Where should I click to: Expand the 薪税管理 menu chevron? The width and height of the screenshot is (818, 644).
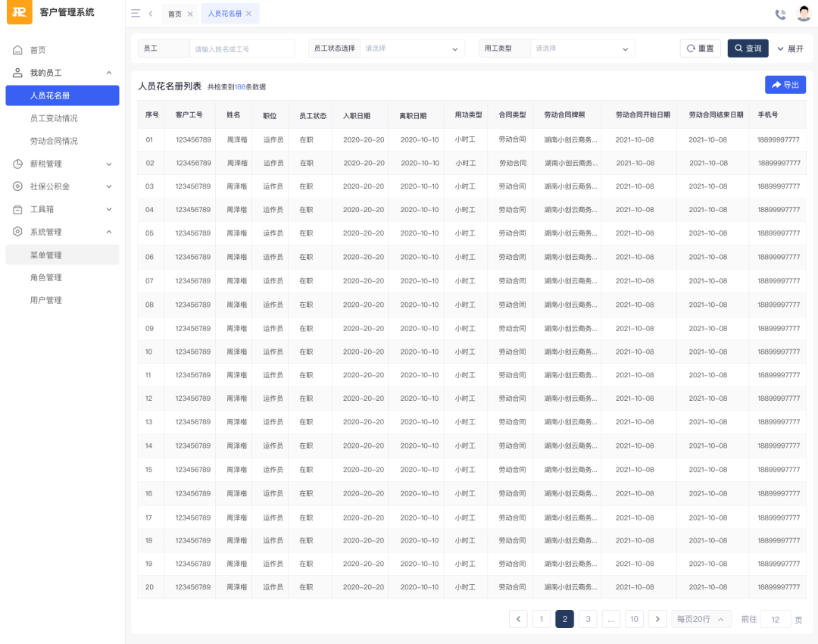tap(109, 164)
